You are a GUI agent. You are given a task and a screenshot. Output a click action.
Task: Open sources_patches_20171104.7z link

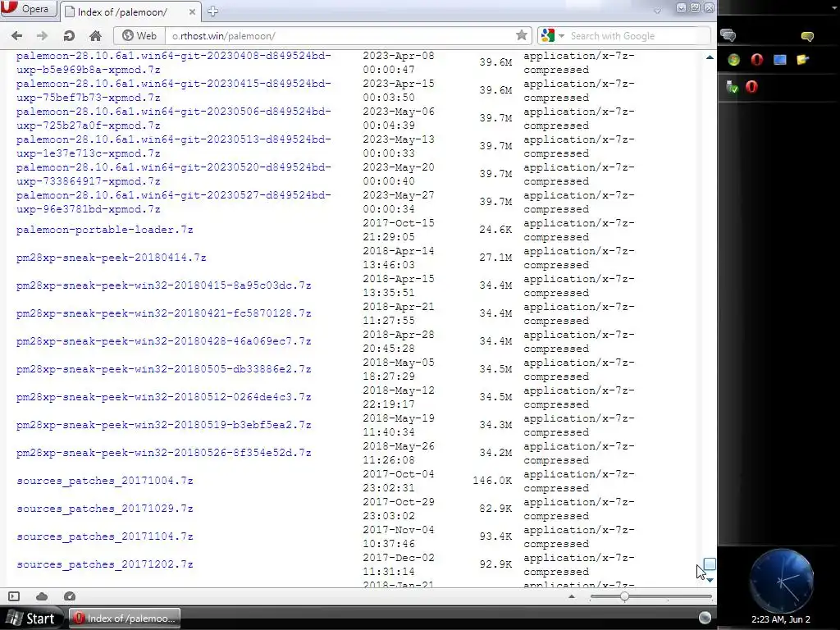point(104,536)
